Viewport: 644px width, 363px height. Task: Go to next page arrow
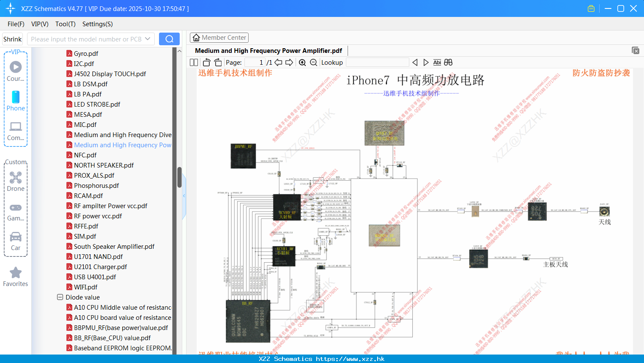pos(289,62)
